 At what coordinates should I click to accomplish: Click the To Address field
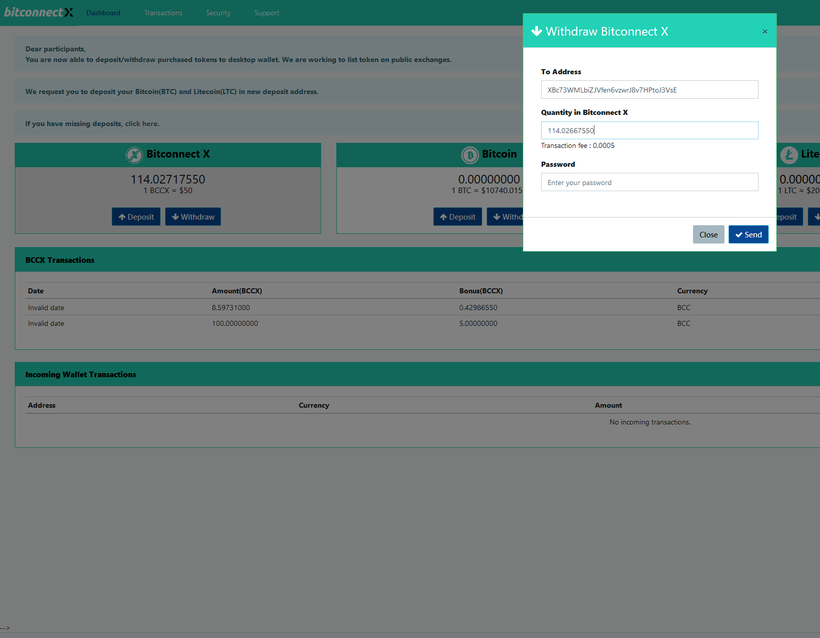650,89
